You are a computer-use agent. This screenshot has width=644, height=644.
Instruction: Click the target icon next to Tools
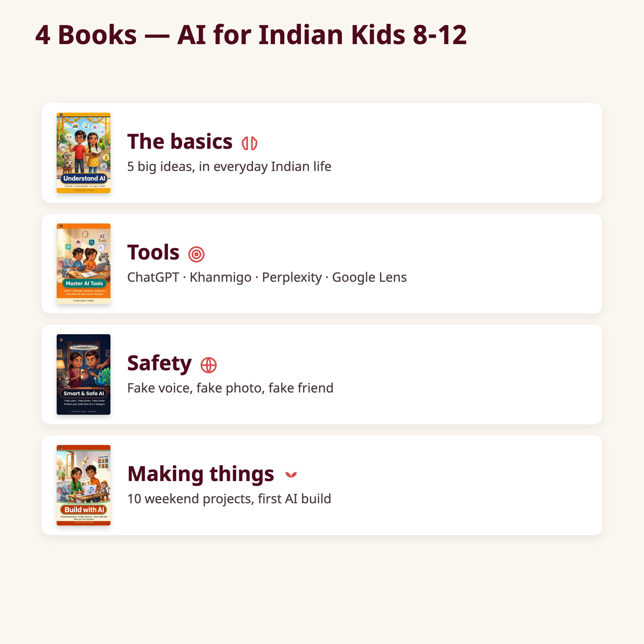[x=196, y=254]
